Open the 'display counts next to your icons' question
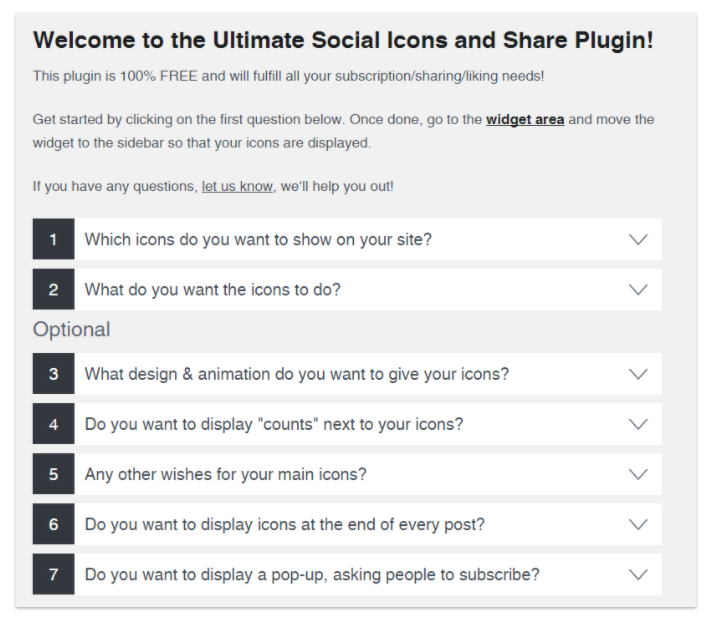This screenshot has height=622, width=714. (x=274, y=424)
